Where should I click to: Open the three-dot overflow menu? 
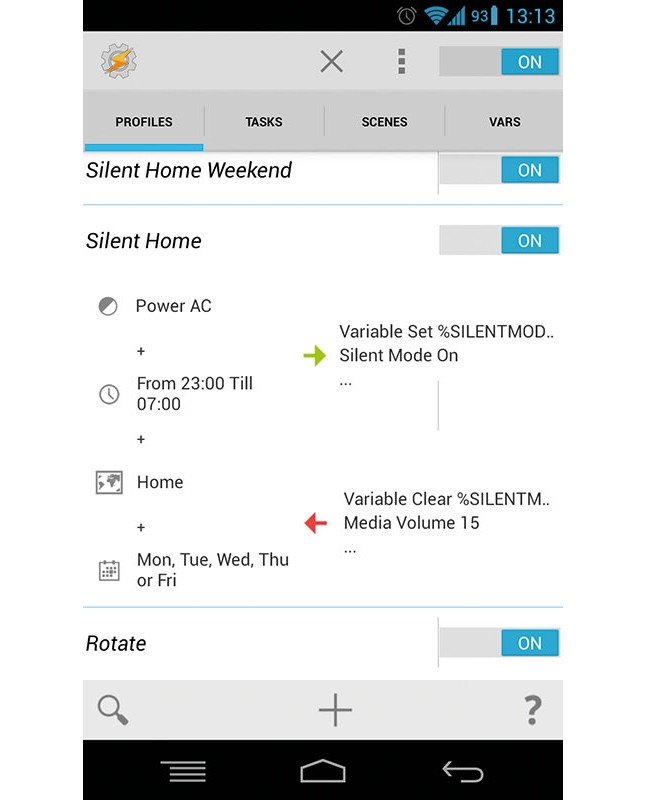(x=401, y=62)
